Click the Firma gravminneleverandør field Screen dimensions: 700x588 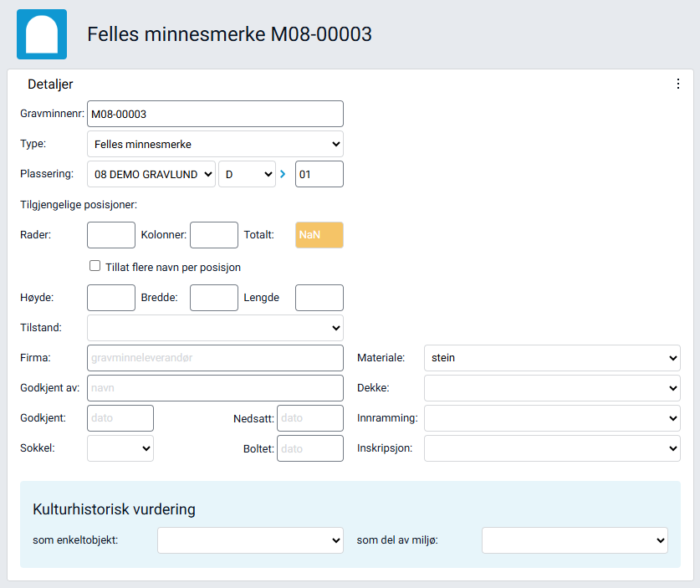click(x=215, y=357)
